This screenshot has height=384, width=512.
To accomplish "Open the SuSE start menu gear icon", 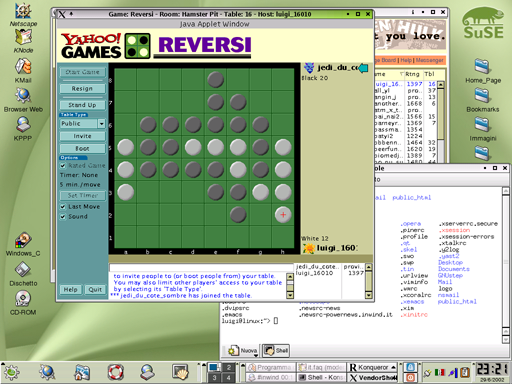I will (11, 372).
